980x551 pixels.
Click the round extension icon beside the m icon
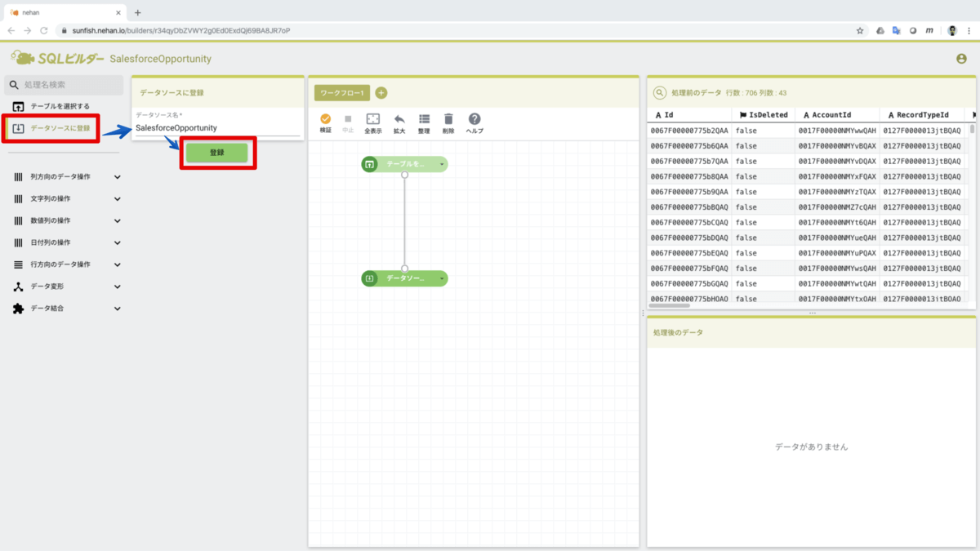coord(913,30)
